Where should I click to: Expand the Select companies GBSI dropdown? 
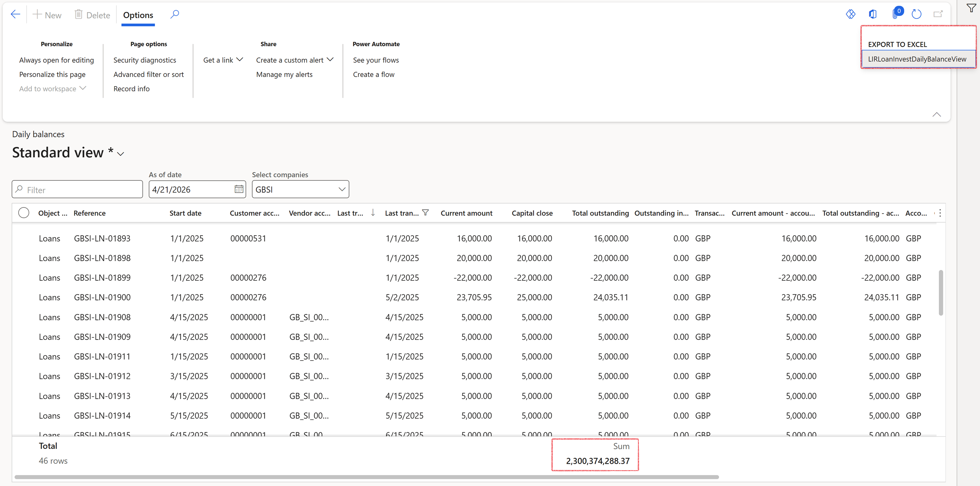point(341,189)
